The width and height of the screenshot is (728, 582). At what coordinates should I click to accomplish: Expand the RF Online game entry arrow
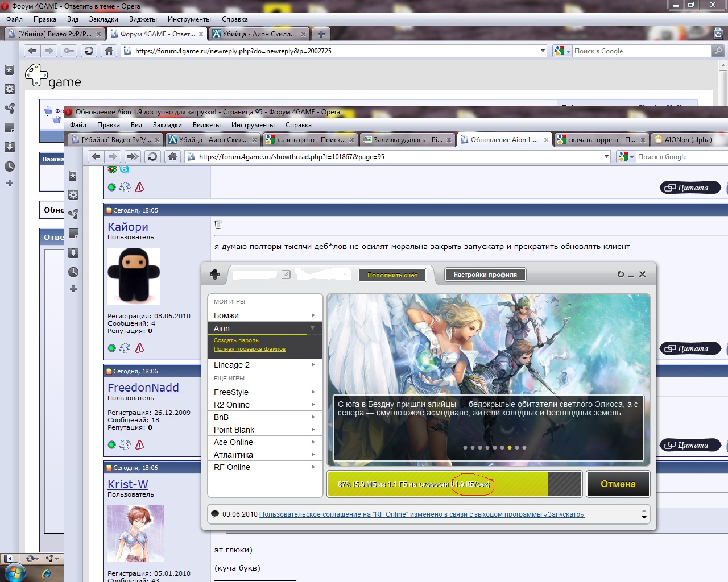[x=313, y=467]
